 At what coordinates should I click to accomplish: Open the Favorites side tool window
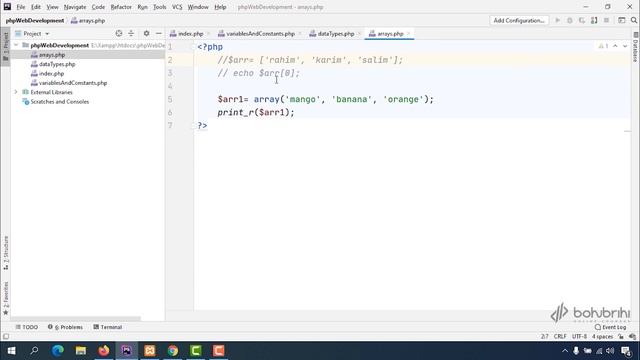click(x=6, y=298)
